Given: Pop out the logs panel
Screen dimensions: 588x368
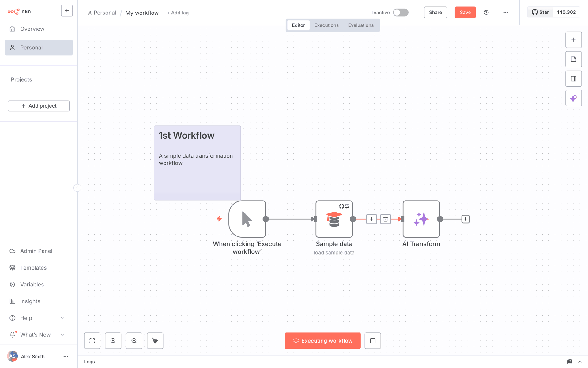Looking at the screenshot, I should click(x=570, y=362).
